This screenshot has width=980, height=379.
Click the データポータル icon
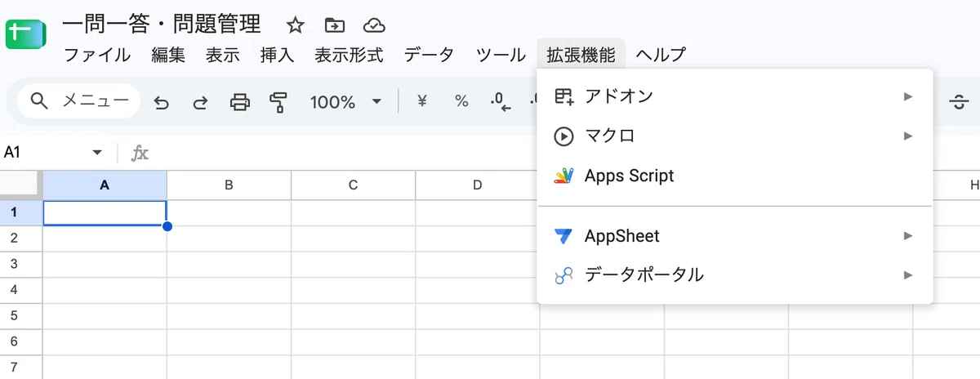click(x=563, y=275)
